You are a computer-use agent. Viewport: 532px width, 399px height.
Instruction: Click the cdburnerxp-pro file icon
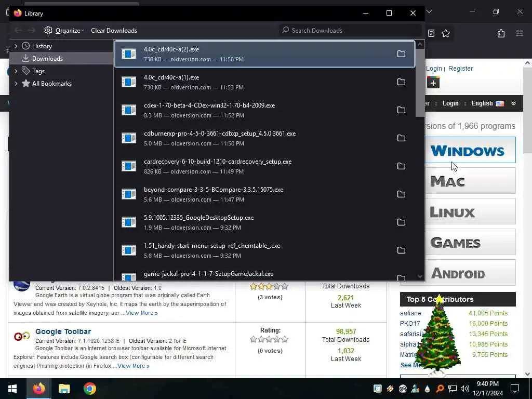[129, 138]
